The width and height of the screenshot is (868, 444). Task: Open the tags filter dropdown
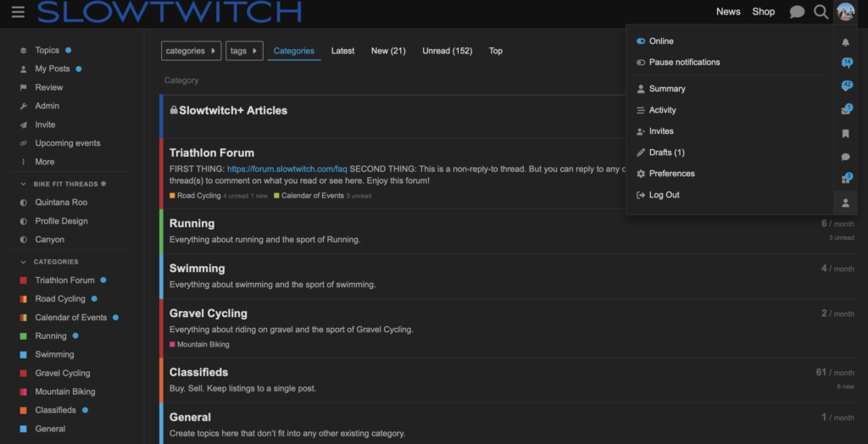[244, 51]
